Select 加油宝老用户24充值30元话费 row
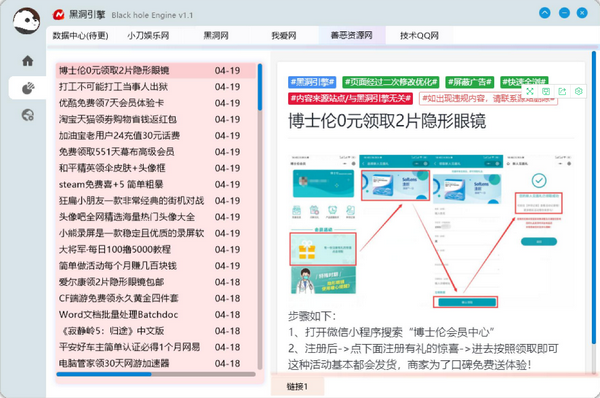 156,135
